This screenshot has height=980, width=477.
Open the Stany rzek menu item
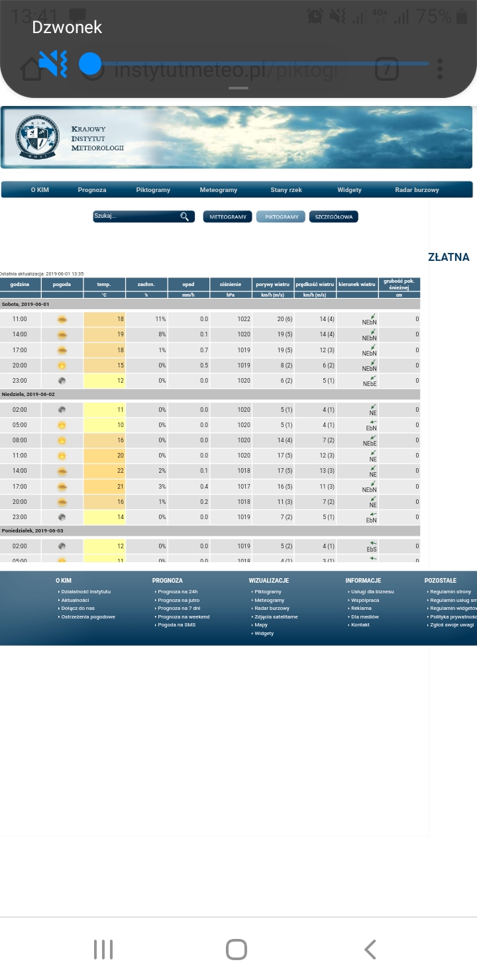(x=286, y=190)
